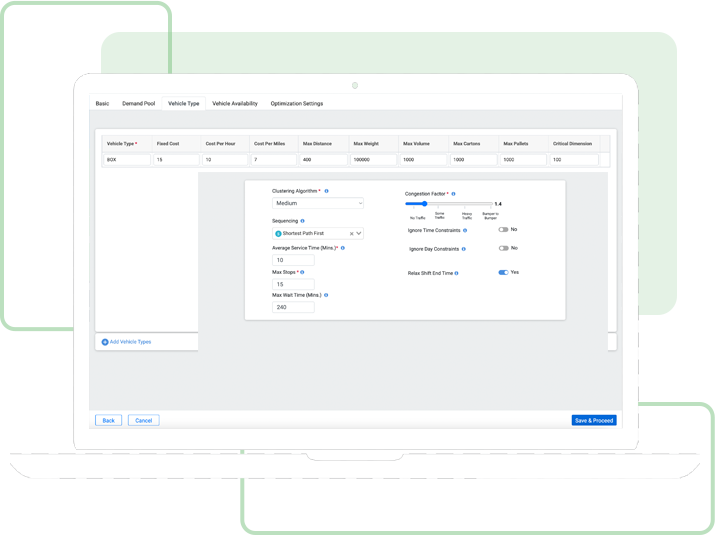Click the Cancel button

tap(143, 420)
